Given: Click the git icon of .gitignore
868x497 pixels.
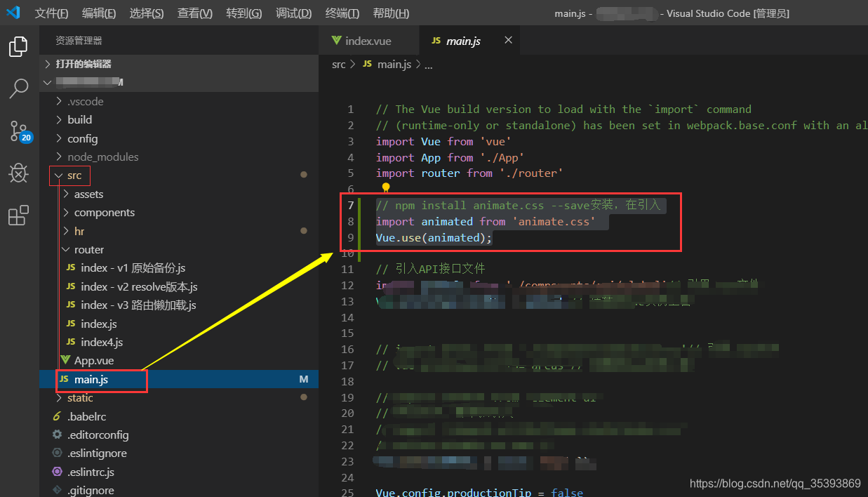Looking at the screenshot, I should click(58, 490).
